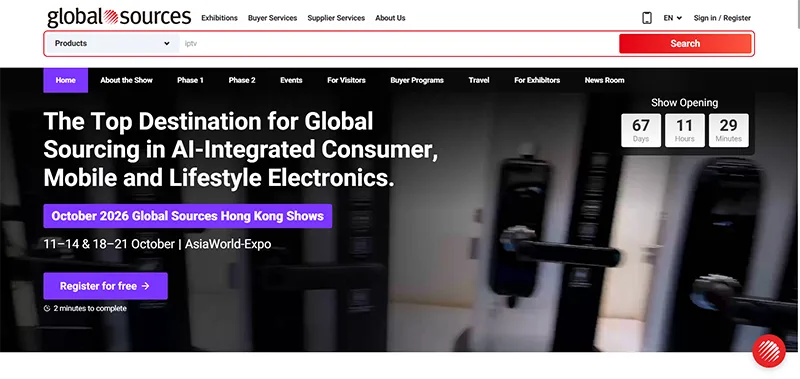This screenshot has height=379, width=800.
Task: Open the Buyer Programs tab
Action: (417, 80)
